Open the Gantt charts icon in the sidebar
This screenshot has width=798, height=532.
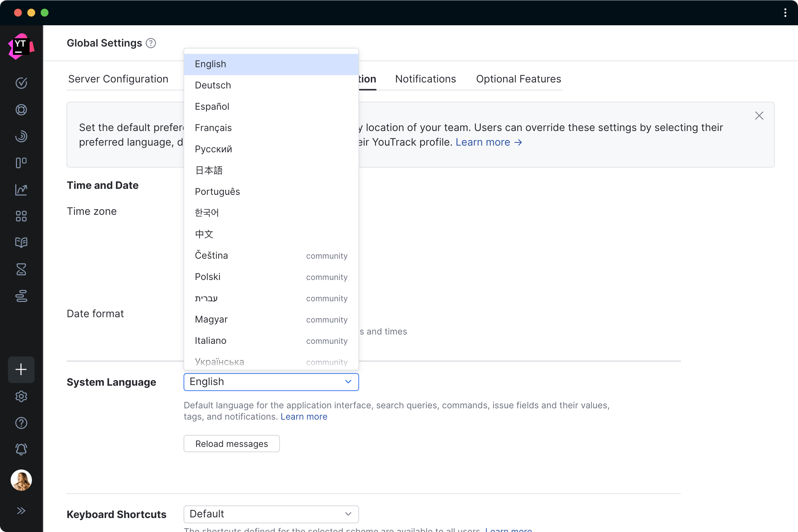21,296
